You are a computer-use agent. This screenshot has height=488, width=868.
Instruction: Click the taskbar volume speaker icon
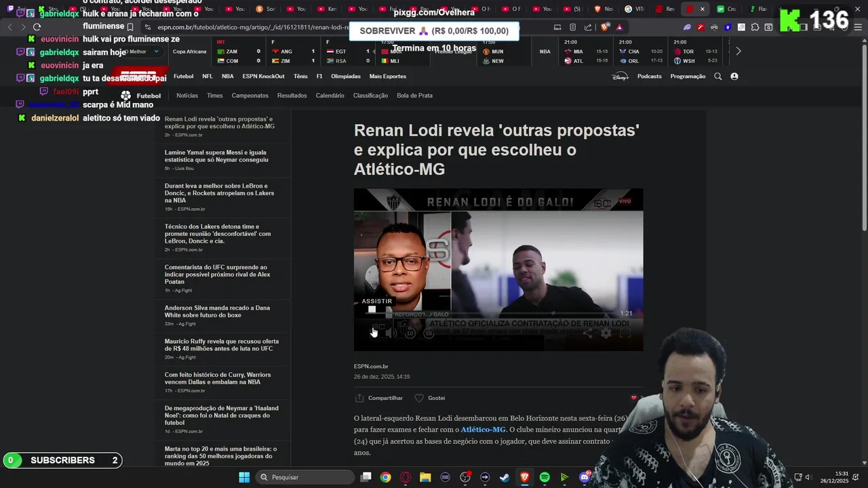pyautogui.click(x=808, y=477)
